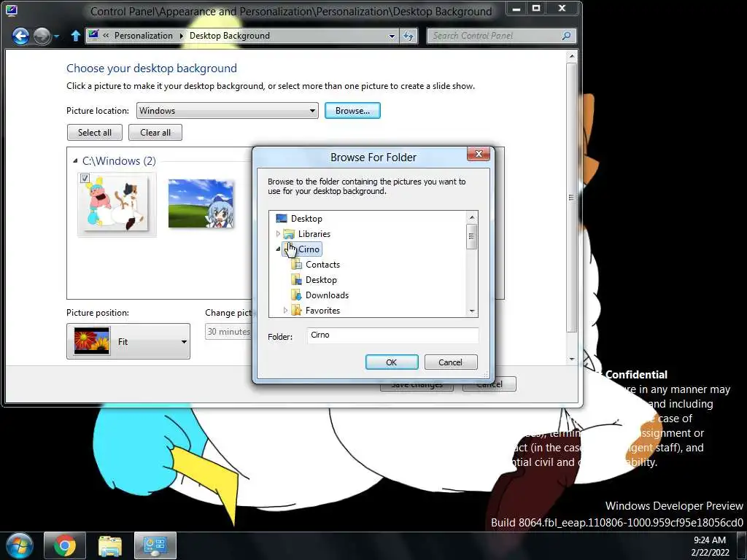Uncheck the first wallpaper thumbnail checkbox
This screenshot has width=747, height=560.
click(x=85, y=178)
